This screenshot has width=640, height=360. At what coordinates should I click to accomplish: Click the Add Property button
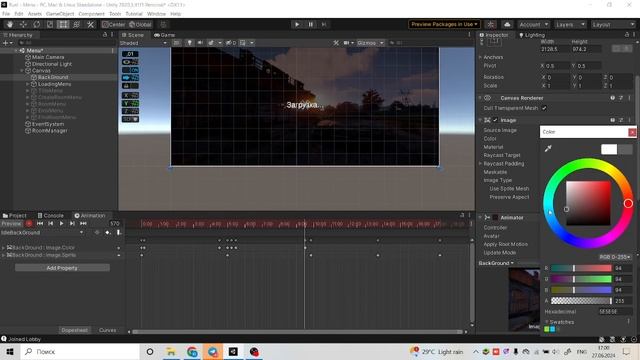(x=62, y=268)
